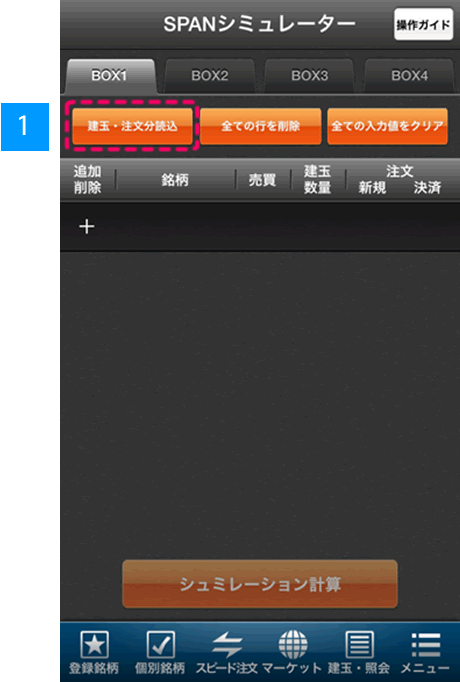460x682 pixels.
Task: Open the 建玉・照会 list icon
Action: coord(359,645)
